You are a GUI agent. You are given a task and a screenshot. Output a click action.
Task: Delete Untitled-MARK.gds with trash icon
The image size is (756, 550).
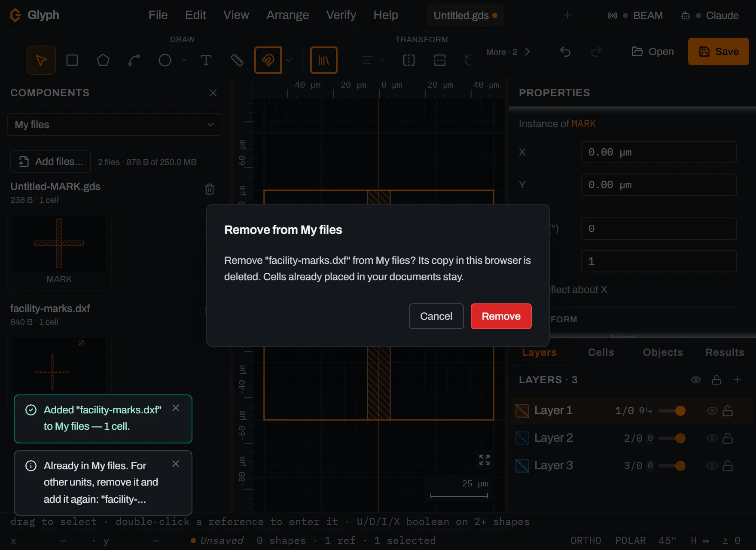click(x=210, y=189)
